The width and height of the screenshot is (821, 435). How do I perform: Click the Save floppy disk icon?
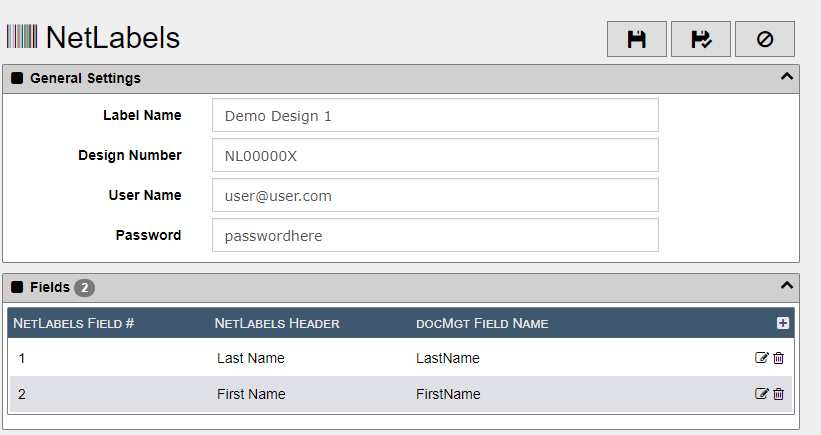[637, 39]
